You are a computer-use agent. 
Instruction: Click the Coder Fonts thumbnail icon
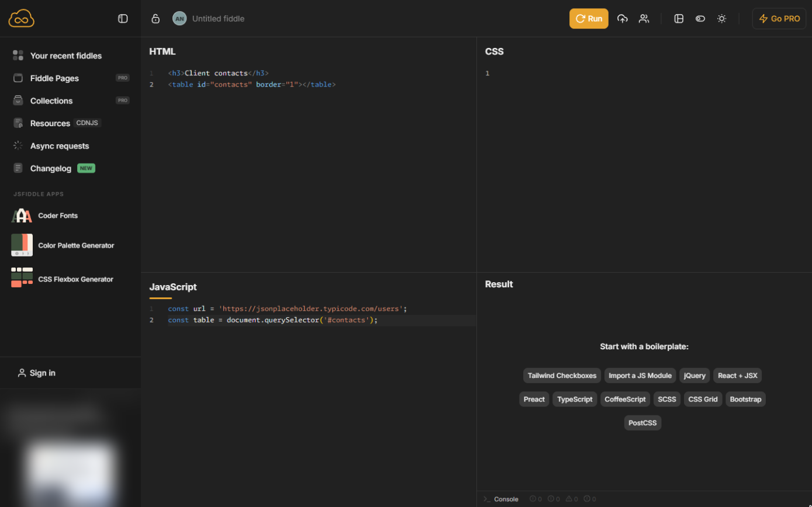[22, 216]
